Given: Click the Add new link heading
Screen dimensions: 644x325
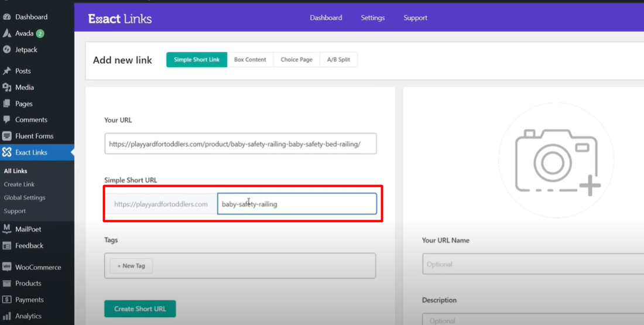Looking at the screenshot, I should (122, 60).
